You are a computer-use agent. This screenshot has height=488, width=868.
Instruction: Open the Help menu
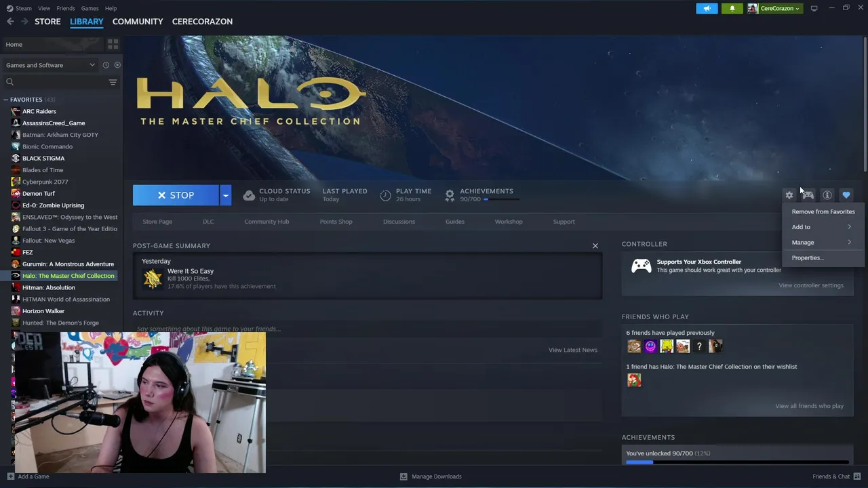111,8
